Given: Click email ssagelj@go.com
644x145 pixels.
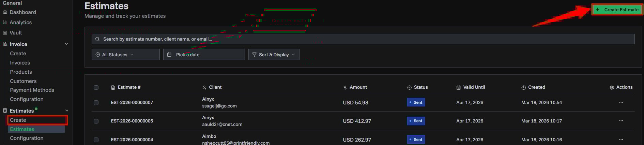Looking at the screenshot, I should [x=219, y=106].
